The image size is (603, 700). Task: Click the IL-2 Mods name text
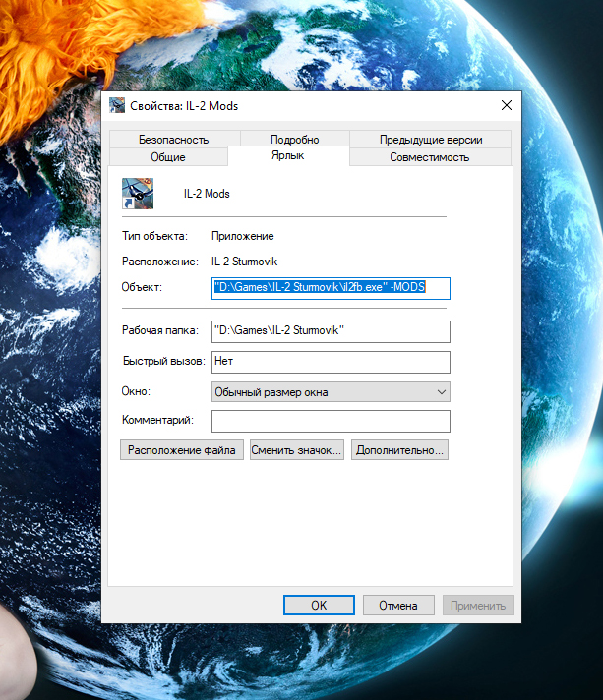pos(207,194)
